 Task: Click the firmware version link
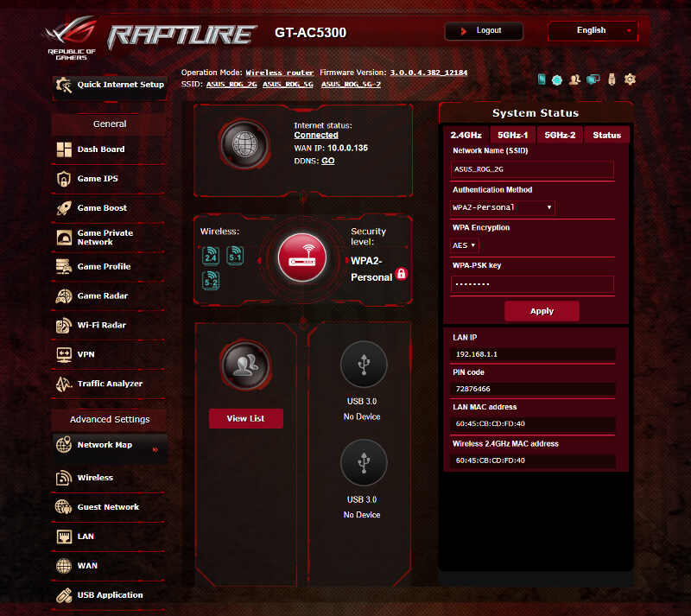428,73
